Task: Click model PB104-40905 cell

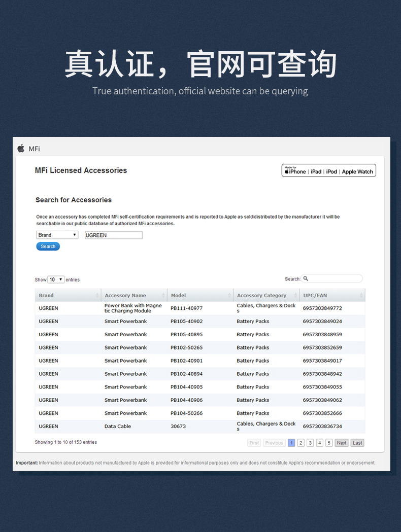Action: coord(186,387)
